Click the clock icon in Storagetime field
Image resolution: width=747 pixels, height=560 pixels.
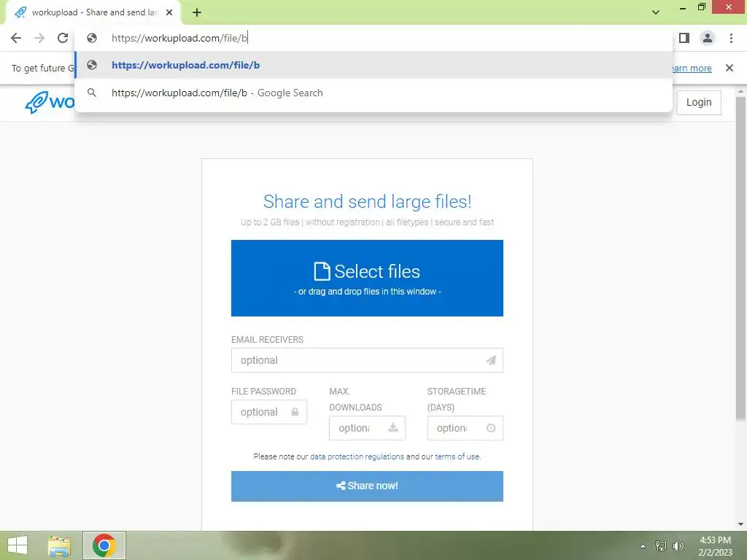coord(491,428)
